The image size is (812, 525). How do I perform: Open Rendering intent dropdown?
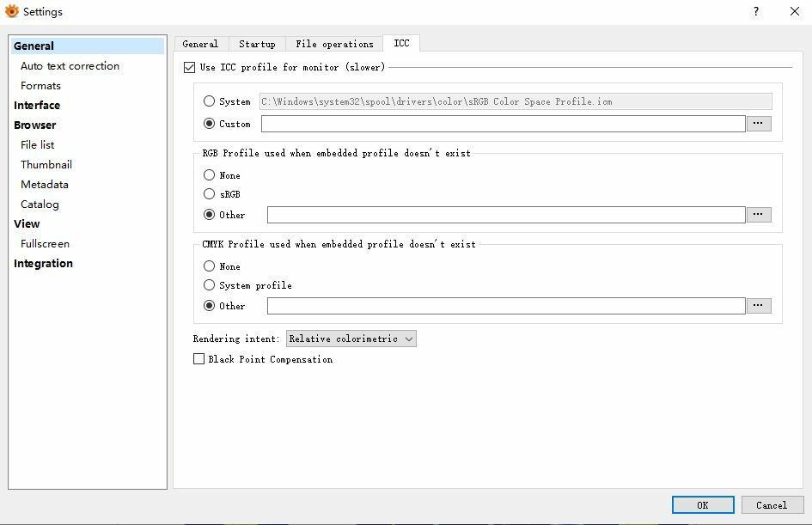tap(351, 339)
